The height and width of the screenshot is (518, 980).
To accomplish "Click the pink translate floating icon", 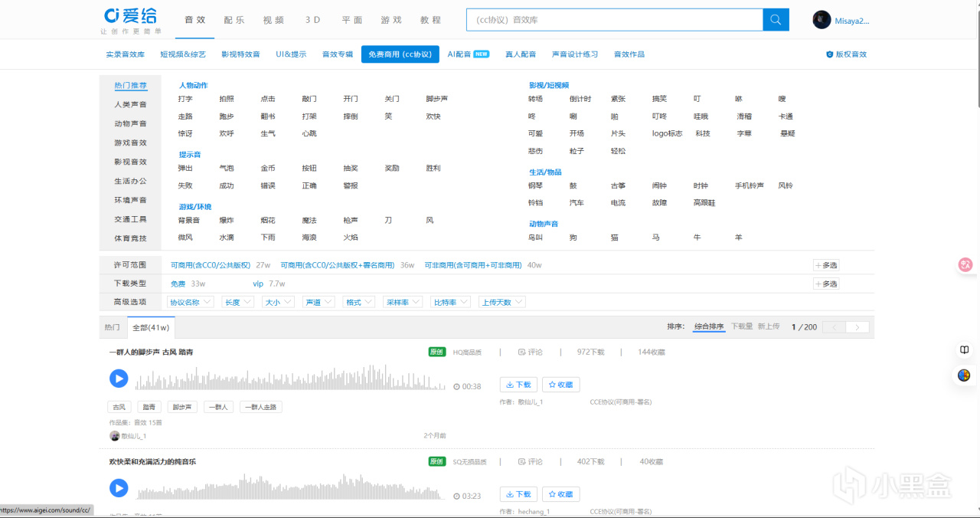I will click(x=965, y=265).
